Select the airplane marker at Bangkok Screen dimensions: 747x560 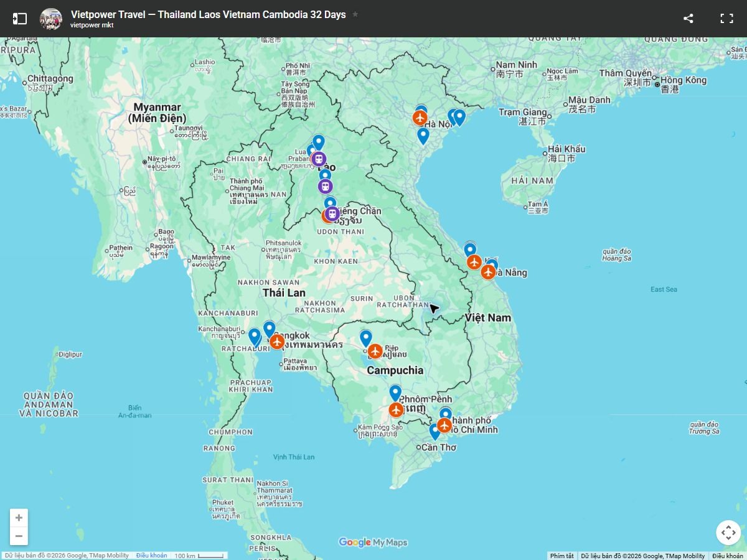click(x=277, y=342)
